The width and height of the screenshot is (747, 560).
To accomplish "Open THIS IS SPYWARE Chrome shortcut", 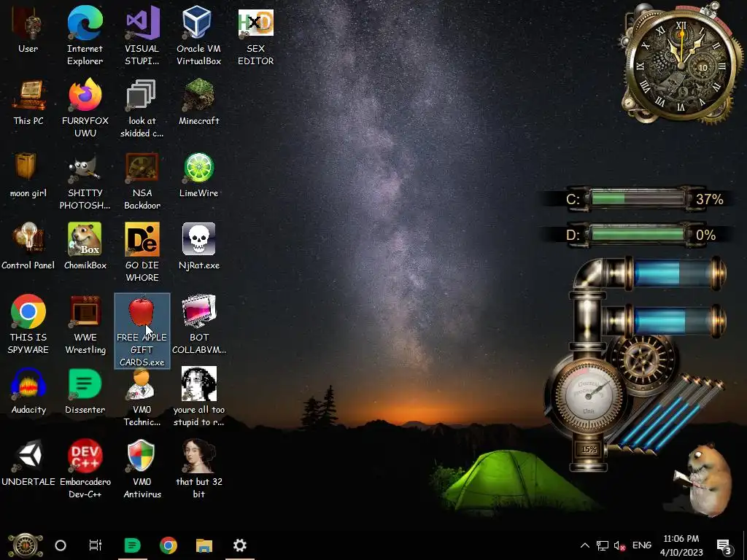I will click(28, 324).
